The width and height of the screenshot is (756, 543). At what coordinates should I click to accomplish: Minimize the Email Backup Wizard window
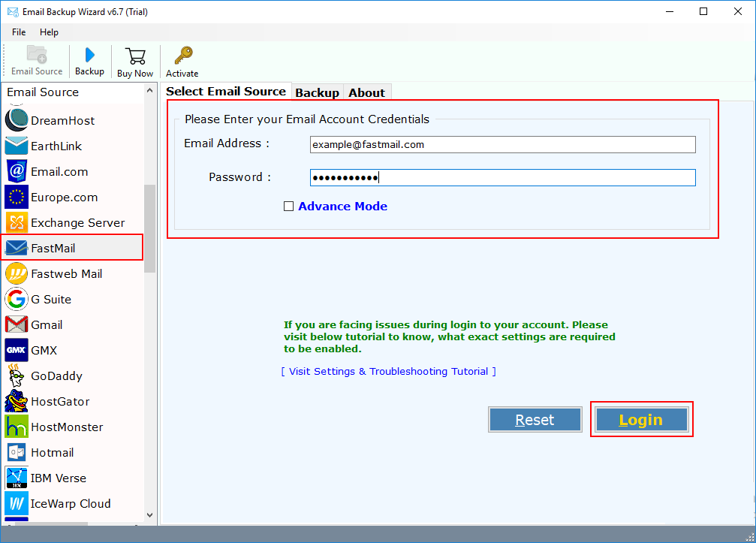(670, 11)
